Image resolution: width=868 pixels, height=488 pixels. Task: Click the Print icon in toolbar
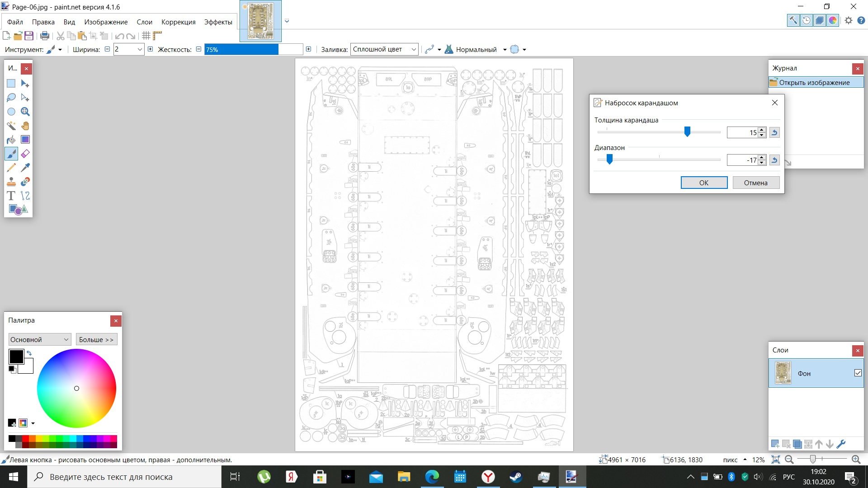point(45,36)
